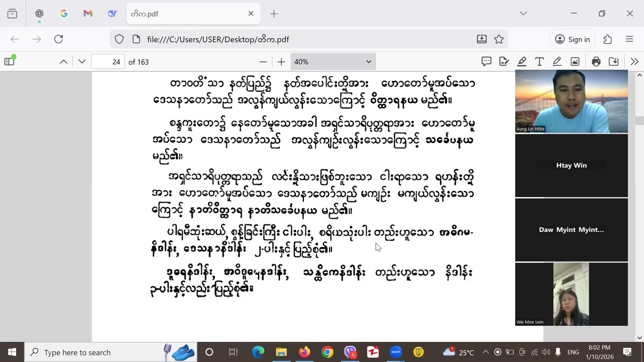Select the တိက.pdf tab
This screenshot has height=362, width=644.
point(193,14)
